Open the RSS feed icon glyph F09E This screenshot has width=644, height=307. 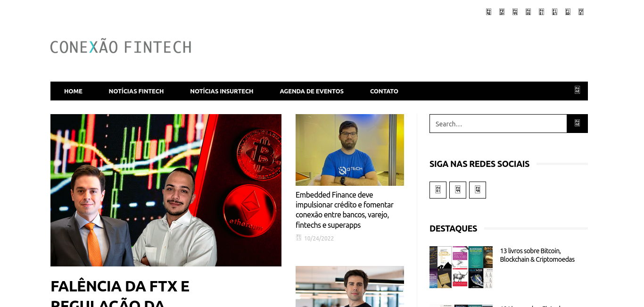coord(488,12)
